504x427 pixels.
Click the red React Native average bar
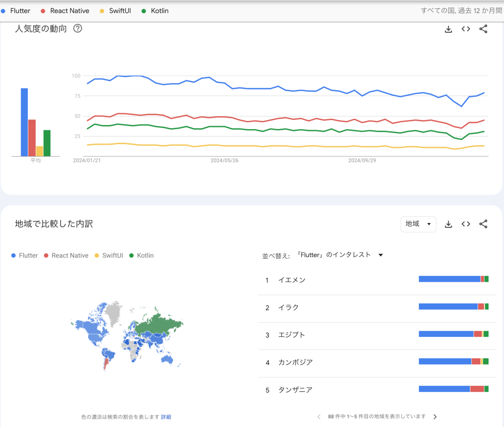point(32,138)
